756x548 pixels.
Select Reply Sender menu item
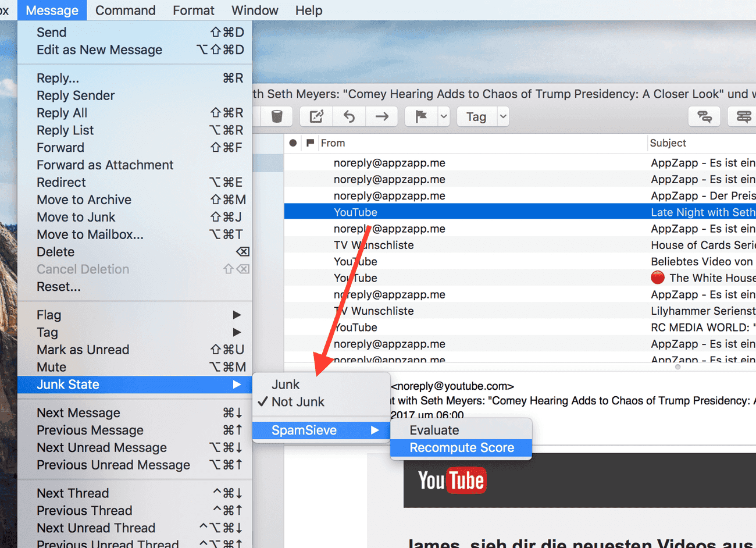tap(135, 95)
